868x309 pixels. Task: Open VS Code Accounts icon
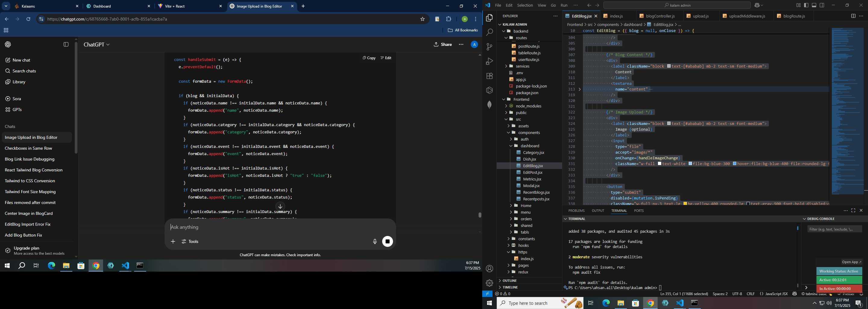[x=489, y=269]
